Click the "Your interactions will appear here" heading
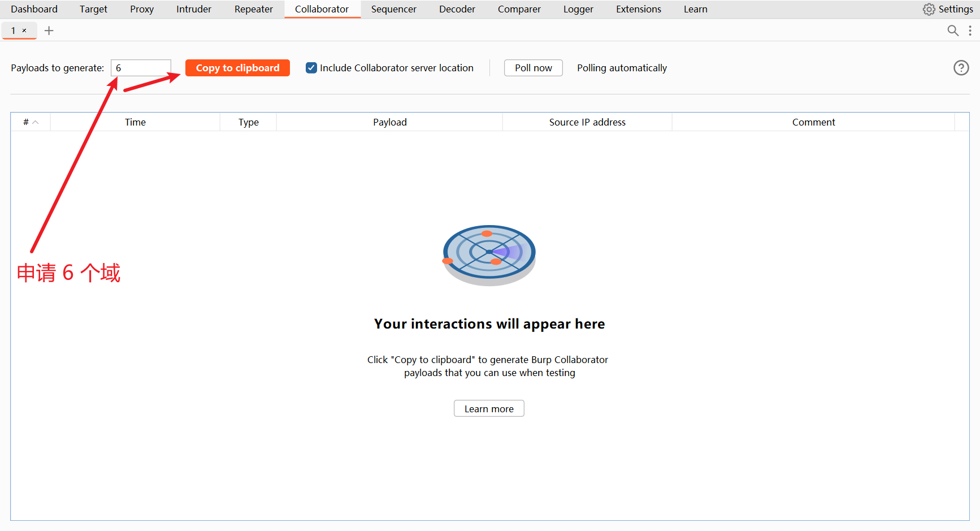The image size is (980, 531). tap(489, 324)
